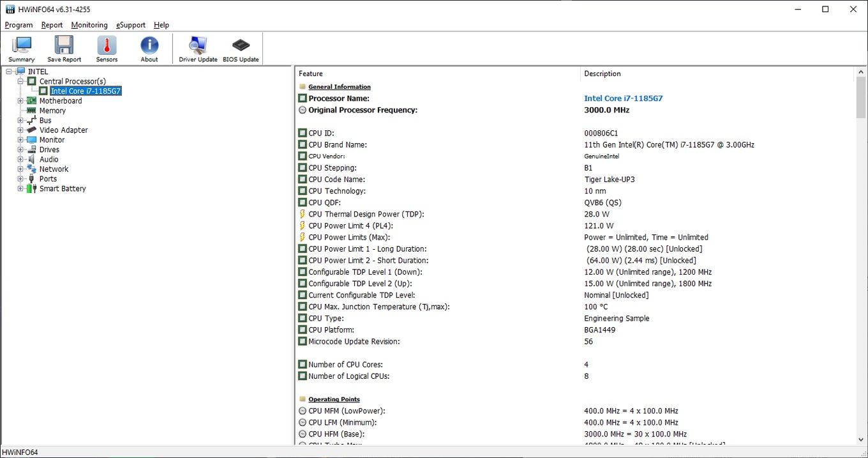
Task: Click the Ports plug icon in tree
Action: tap(31, 179)
